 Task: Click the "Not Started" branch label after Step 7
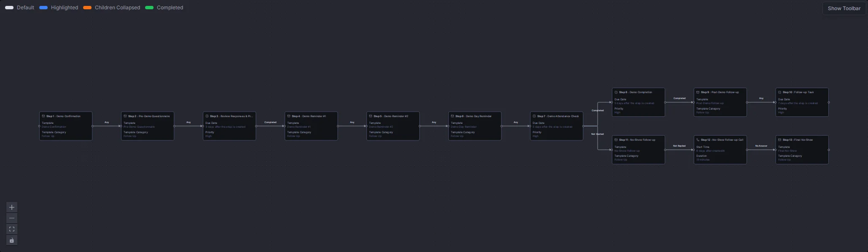[x=597, y=134]
